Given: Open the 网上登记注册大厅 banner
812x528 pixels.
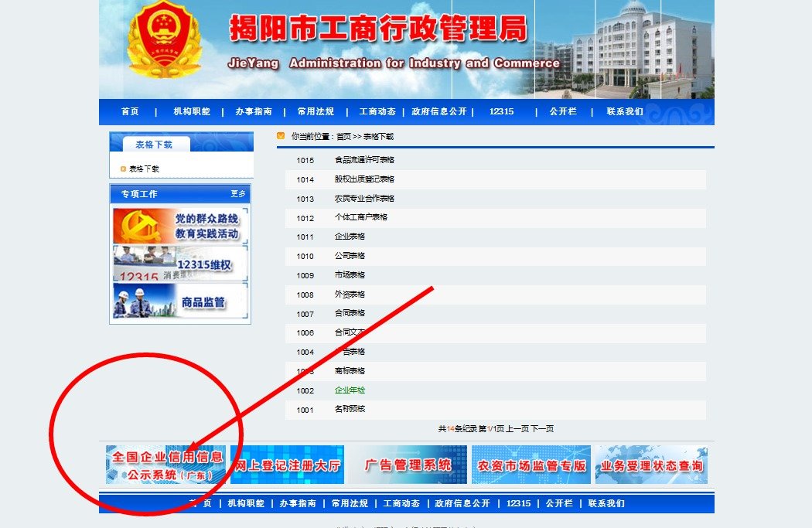Looking at the screenshot, I should pos(287,463).
